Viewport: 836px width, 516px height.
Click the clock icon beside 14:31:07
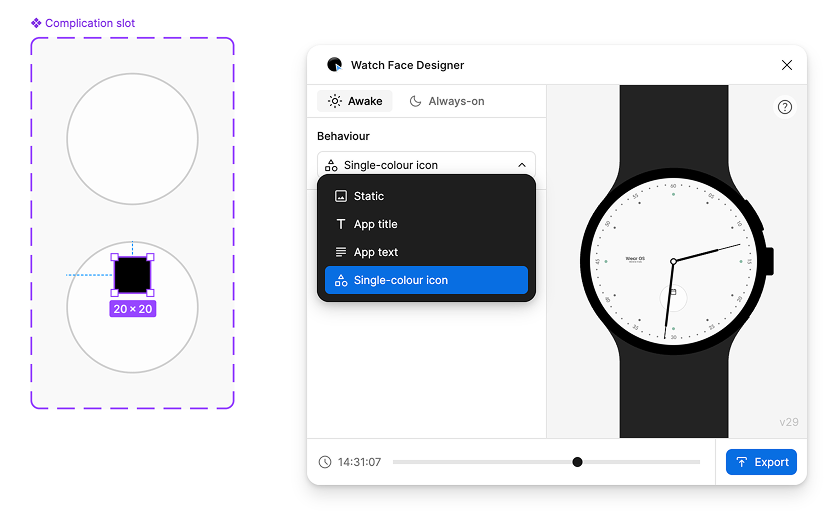325,462
